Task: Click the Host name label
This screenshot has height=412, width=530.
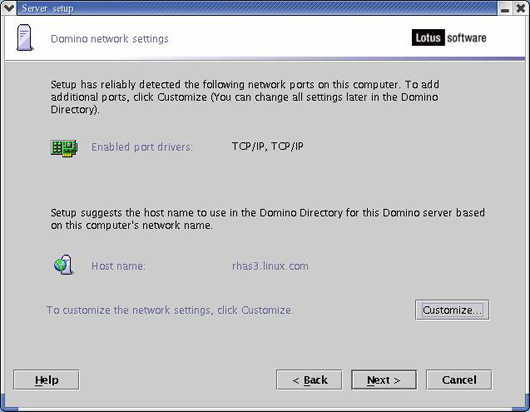Action: pos(118,266)
